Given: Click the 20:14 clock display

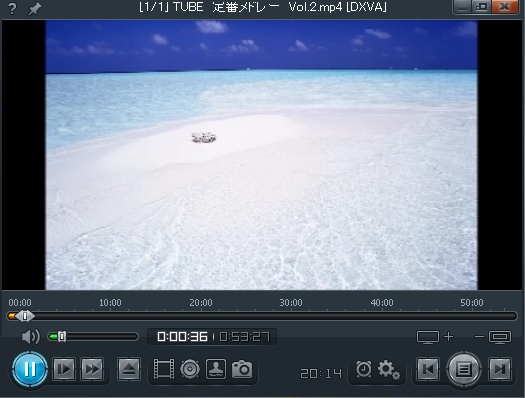Looking at the screenshot, I should (x=321, y=373).
